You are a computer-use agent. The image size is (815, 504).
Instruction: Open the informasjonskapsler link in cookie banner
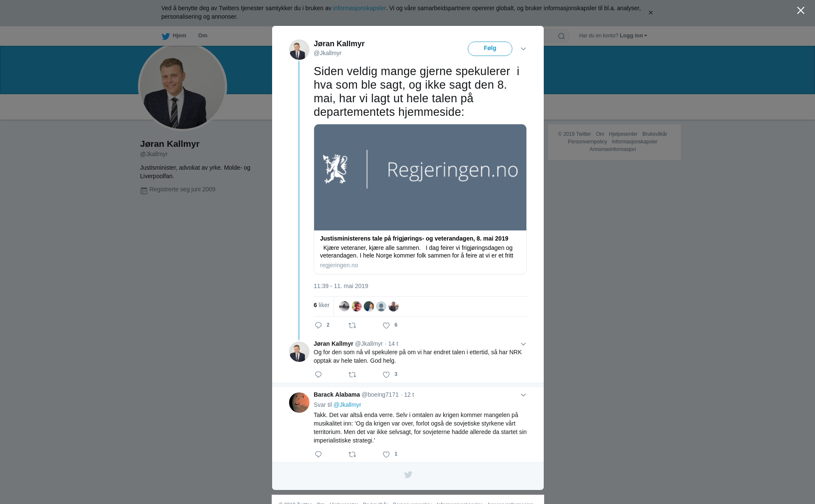[359, 8]
